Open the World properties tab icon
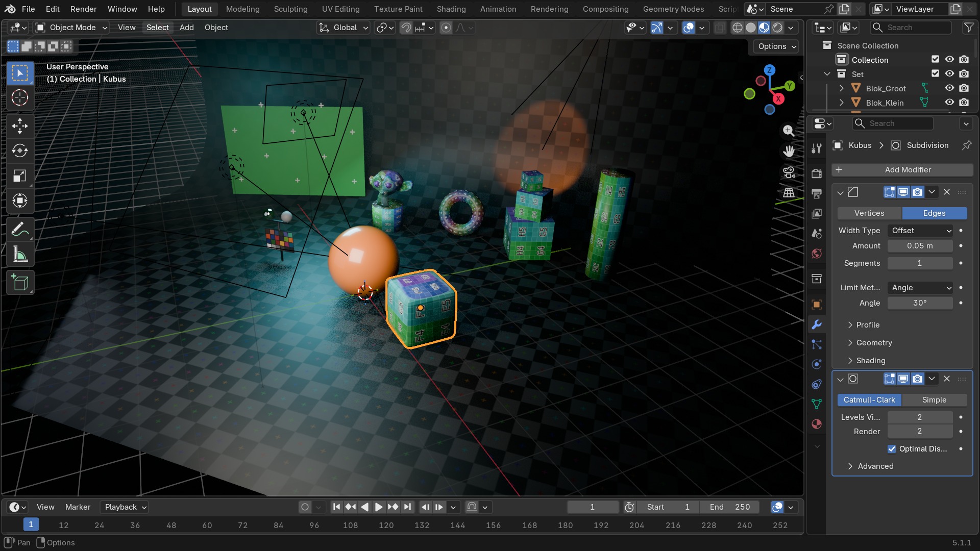 (817, 254)
